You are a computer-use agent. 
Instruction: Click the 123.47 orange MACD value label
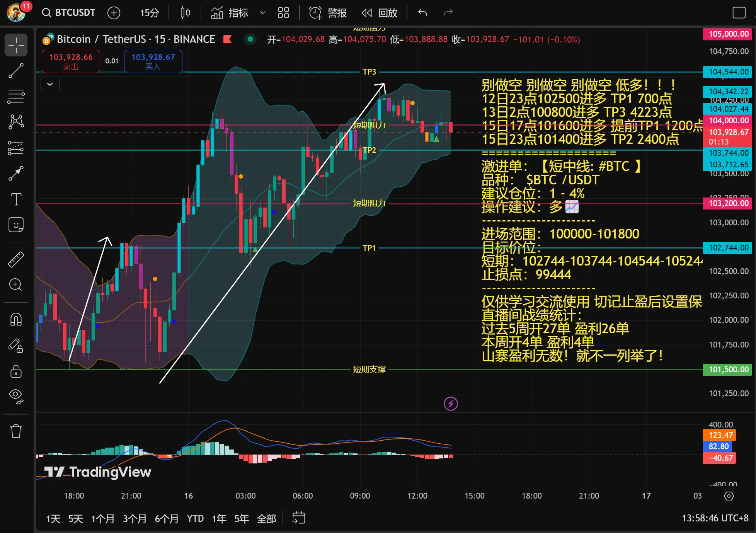pyautogui.click(x=720, y=435)
